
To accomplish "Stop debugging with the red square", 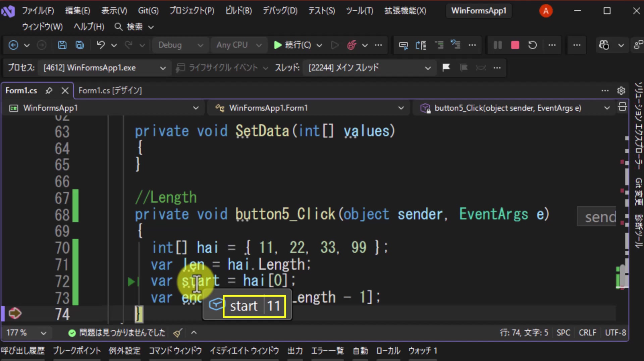I will (x=515, y=45).
